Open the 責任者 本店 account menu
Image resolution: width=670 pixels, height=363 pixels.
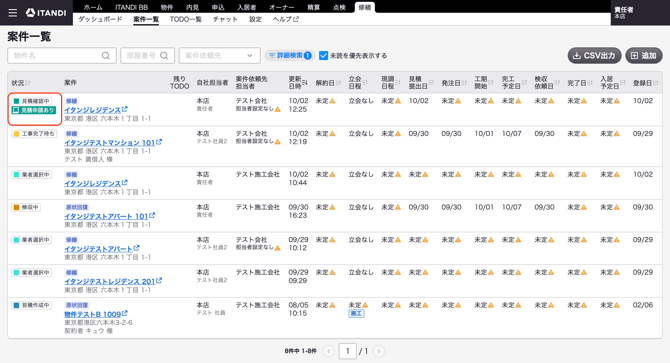coord(640,13)
